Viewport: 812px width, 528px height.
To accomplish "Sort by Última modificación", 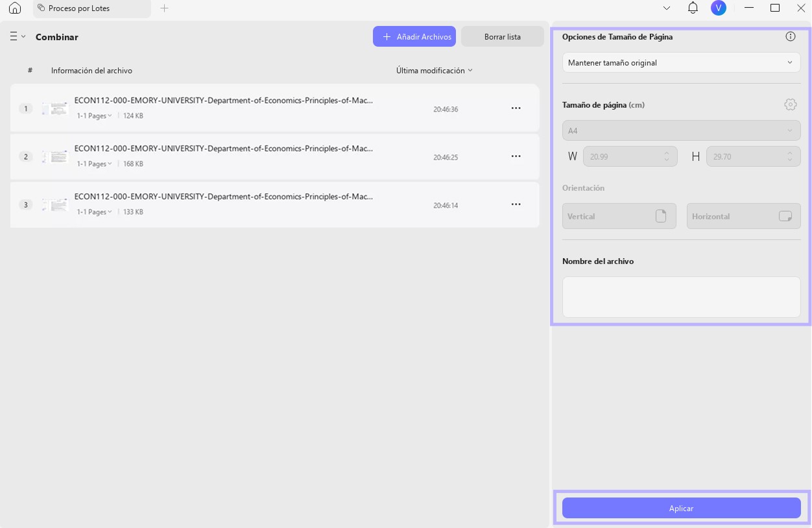I will point(435,70).
